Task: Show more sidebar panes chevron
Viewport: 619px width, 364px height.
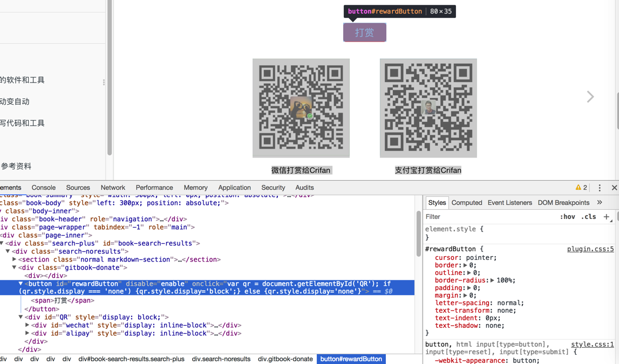Action: click(600, 202)
